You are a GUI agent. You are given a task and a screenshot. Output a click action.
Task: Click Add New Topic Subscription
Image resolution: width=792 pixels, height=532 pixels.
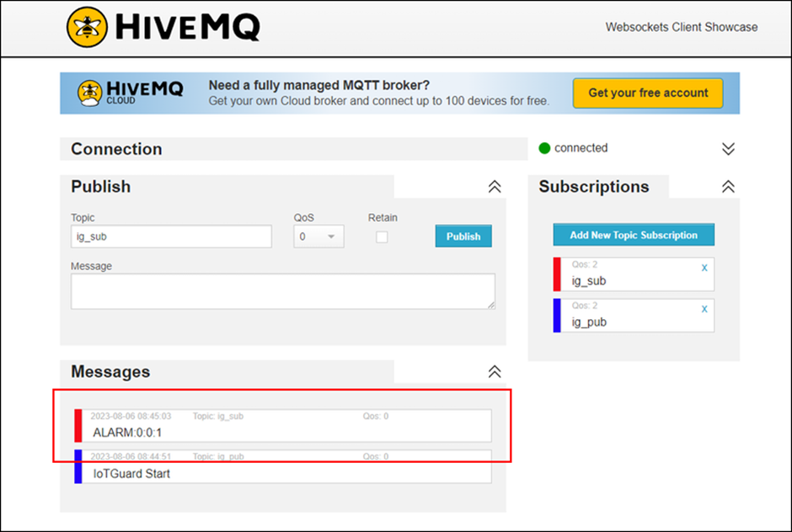(x=634, y=235)
